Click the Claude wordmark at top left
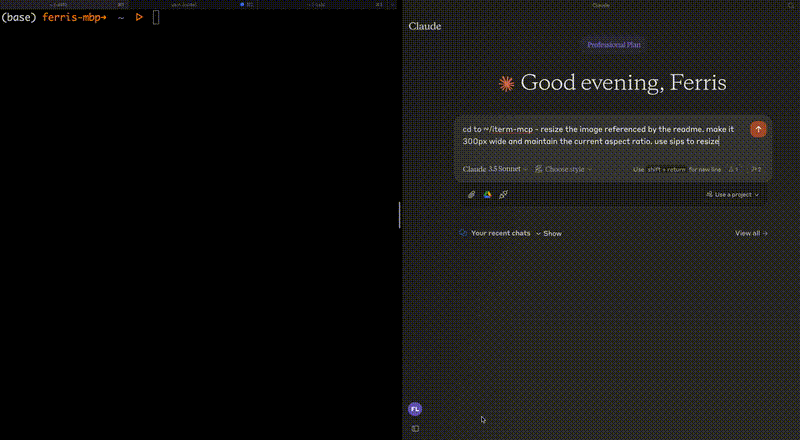This screenshot has width=800, height=440. click(x=425, y=26)
